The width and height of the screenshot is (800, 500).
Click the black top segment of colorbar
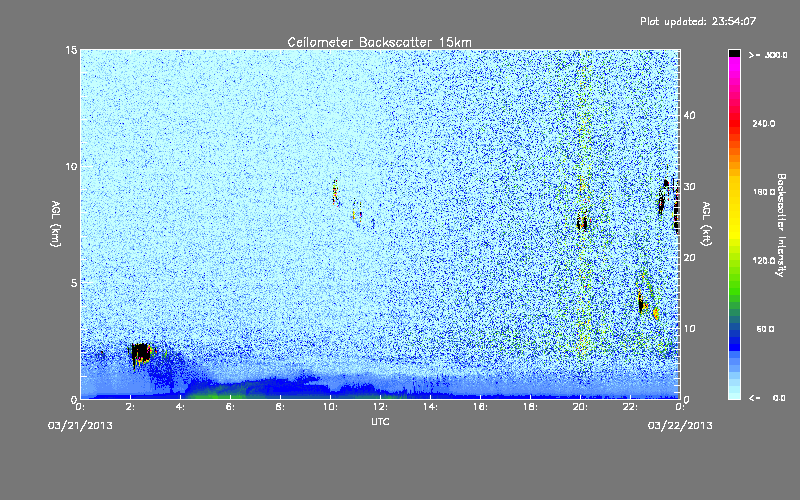tap(734, 53)
